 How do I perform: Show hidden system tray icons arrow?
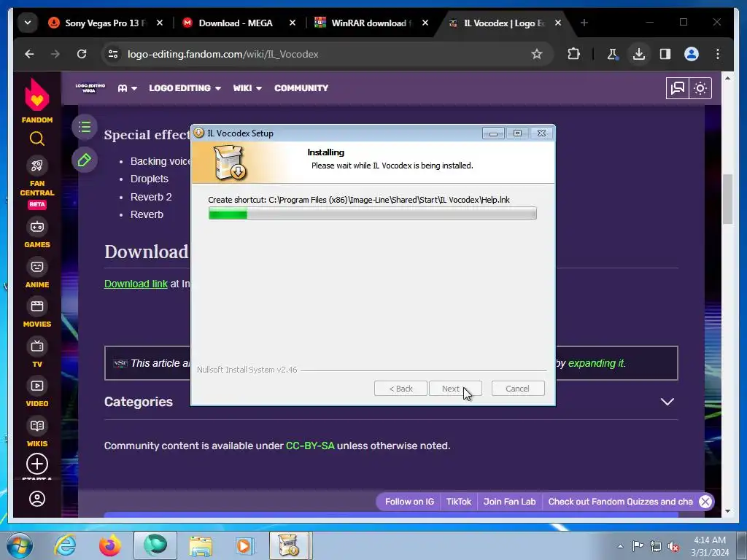pyautogui.click(x=620, y=546)
